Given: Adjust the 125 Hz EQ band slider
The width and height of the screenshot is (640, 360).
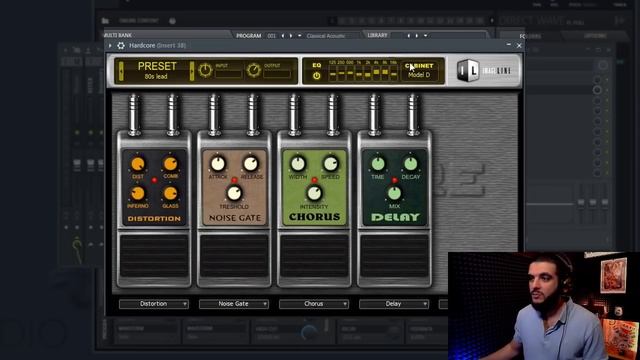Looking at the screenshot, I should click(x=333, y=74).
